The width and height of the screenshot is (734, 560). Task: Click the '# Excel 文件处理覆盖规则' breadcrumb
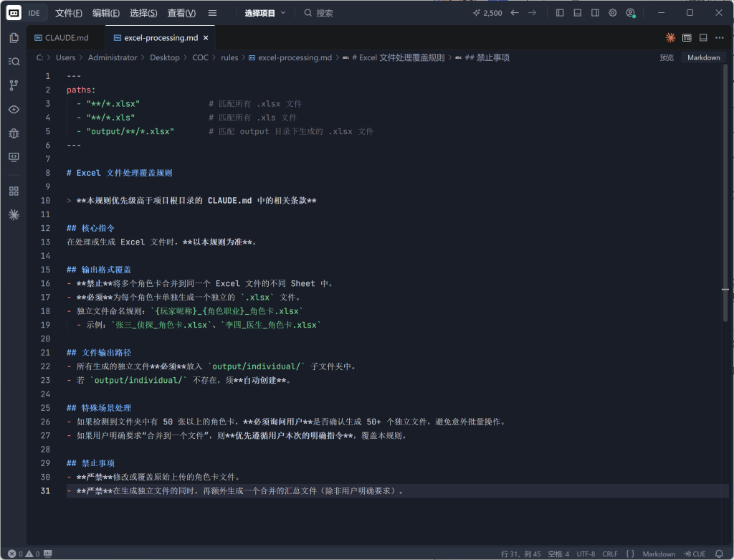(x=394, y=57)
